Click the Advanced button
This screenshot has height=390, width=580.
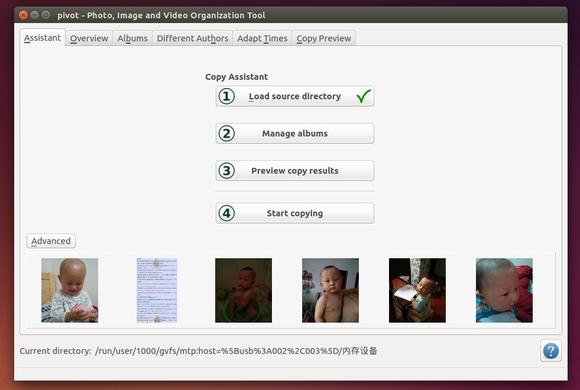coord(51,241)
